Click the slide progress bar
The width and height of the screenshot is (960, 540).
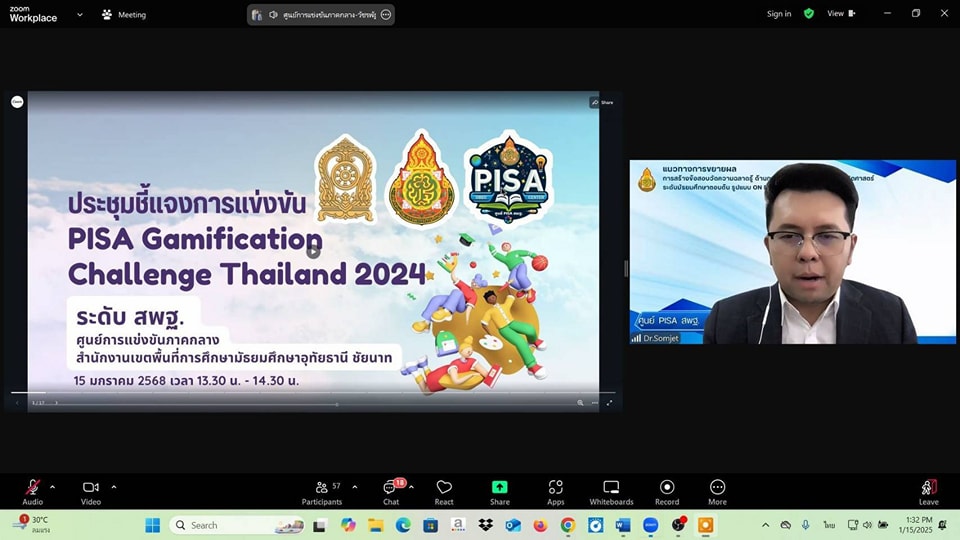tap(313, 392)
